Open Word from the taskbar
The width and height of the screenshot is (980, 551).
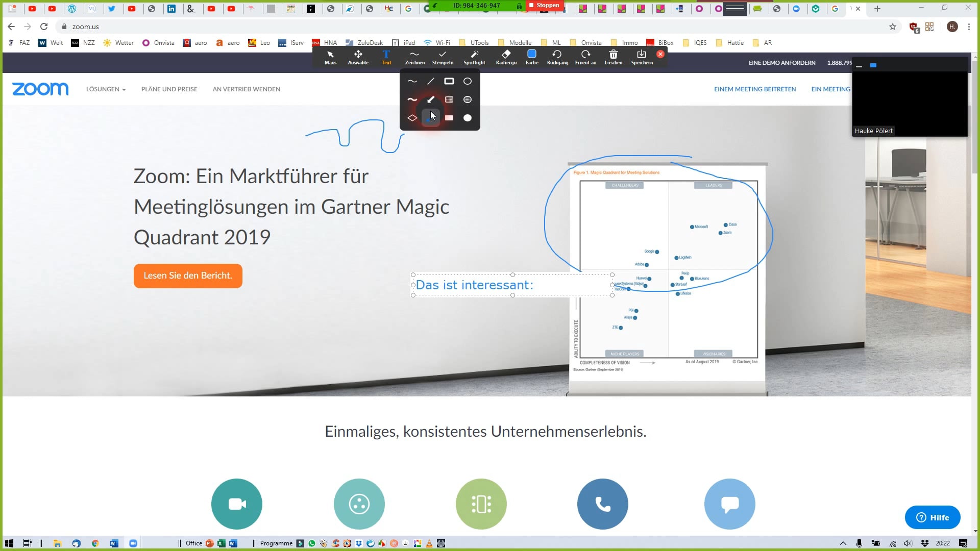point(114,543)
